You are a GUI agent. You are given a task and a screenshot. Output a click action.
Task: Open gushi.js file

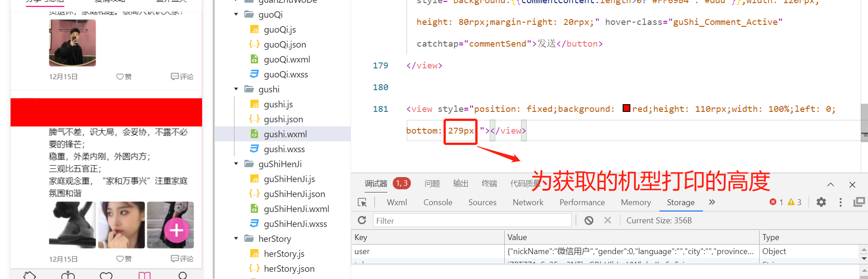(278, 104)
